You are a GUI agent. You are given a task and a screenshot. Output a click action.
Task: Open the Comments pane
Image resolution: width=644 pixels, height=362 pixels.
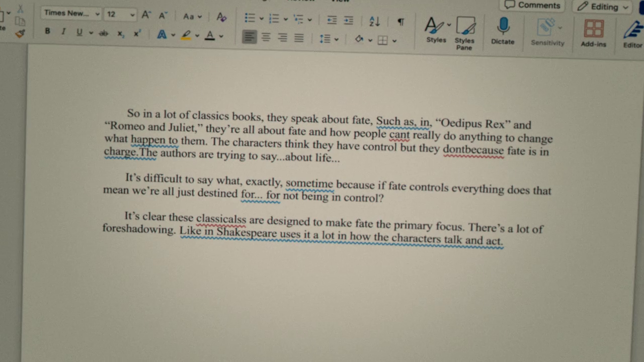tap(532, 5)
